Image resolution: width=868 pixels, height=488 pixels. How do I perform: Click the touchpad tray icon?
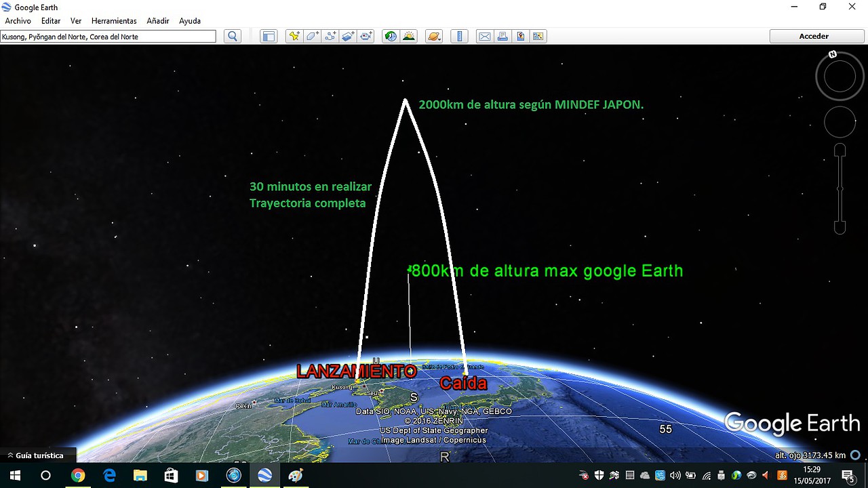click(630, 475)
